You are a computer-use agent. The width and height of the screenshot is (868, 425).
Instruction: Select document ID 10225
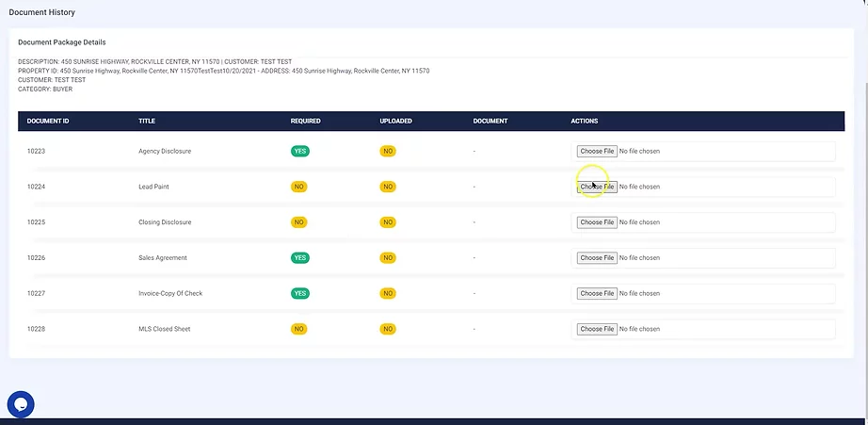click(36, 222)
